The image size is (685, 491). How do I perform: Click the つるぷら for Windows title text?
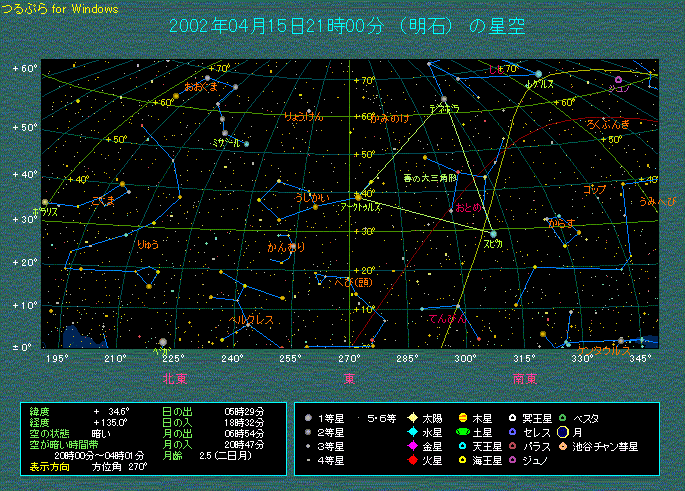pyautogui.click(x=60, y=9)
